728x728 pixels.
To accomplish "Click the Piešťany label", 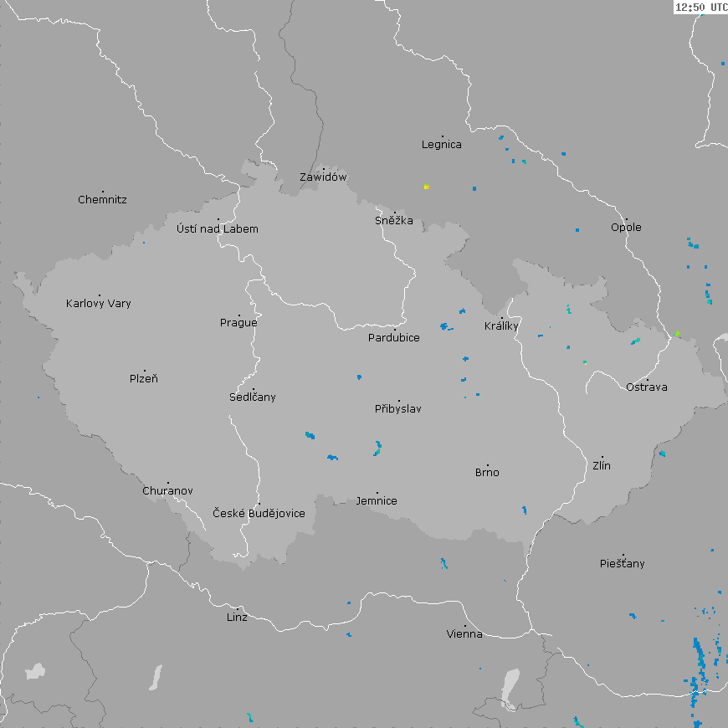I will tap(623, 564).
